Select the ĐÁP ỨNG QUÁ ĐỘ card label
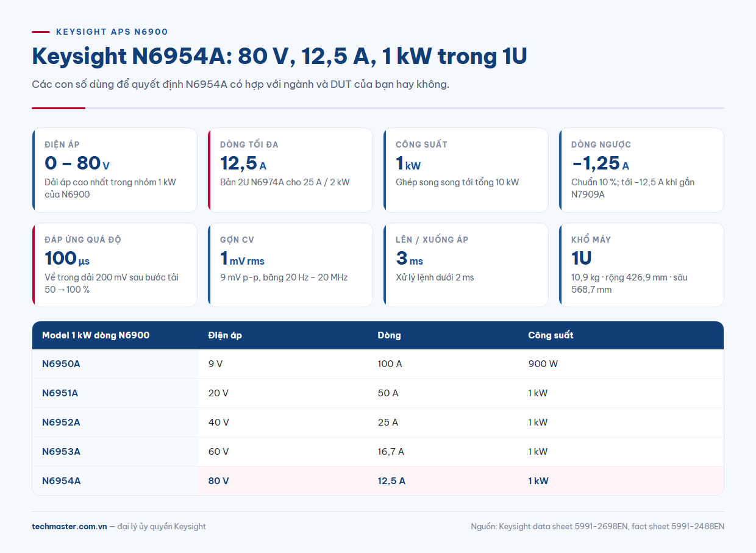This screenshot has height=553, width=756. point(83,240)
